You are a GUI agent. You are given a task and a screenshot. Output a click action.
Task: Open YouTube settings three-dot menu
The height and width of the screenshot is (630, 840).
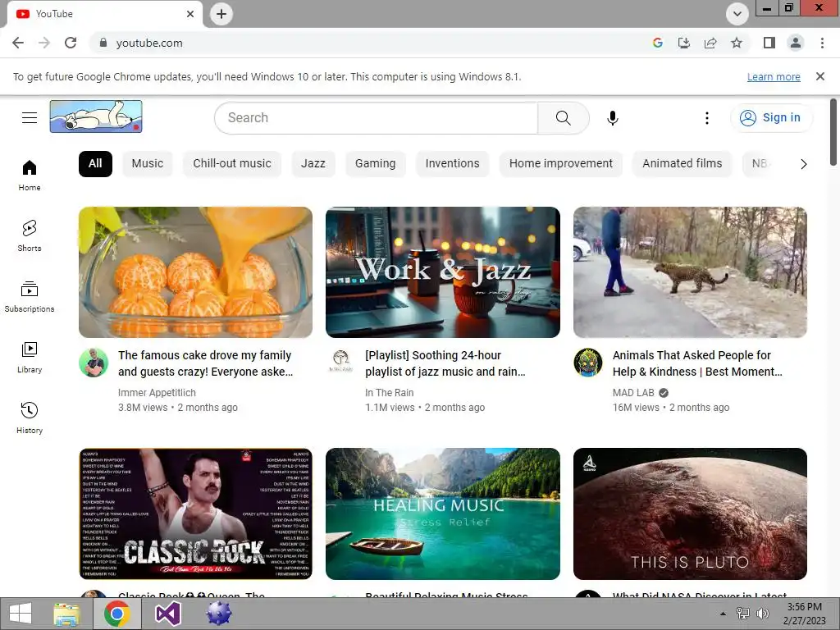click(706, 118)
